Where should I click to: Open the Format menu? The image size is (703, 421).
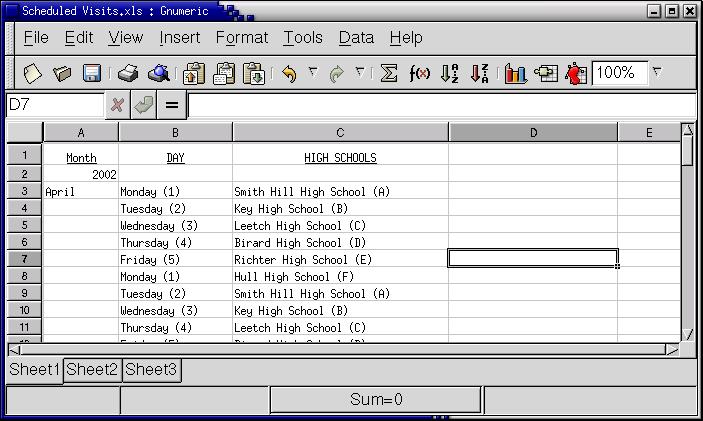(x=242, y=38)
